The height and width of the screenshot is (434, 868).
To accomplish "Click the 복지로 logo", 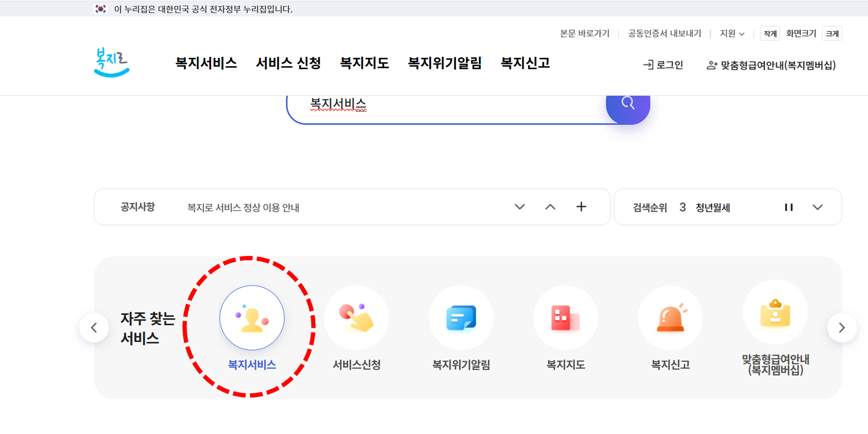I will 110,62.
